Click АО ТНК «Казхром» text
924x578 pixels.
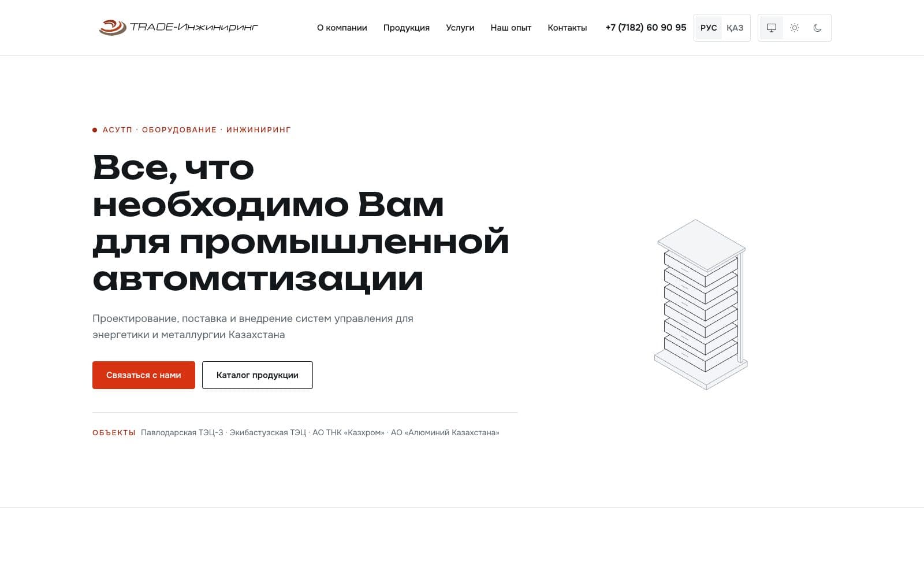coord(348,432)
